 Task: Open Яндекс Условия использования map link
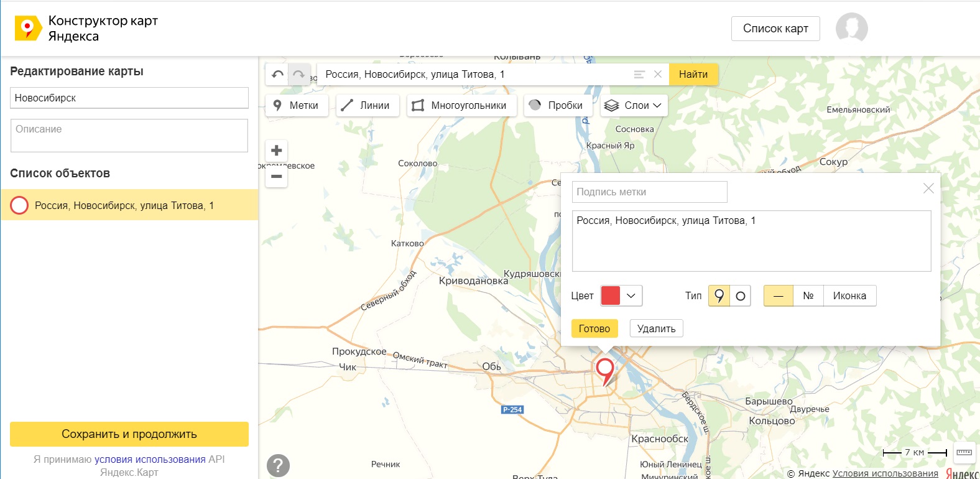point(885,473)
